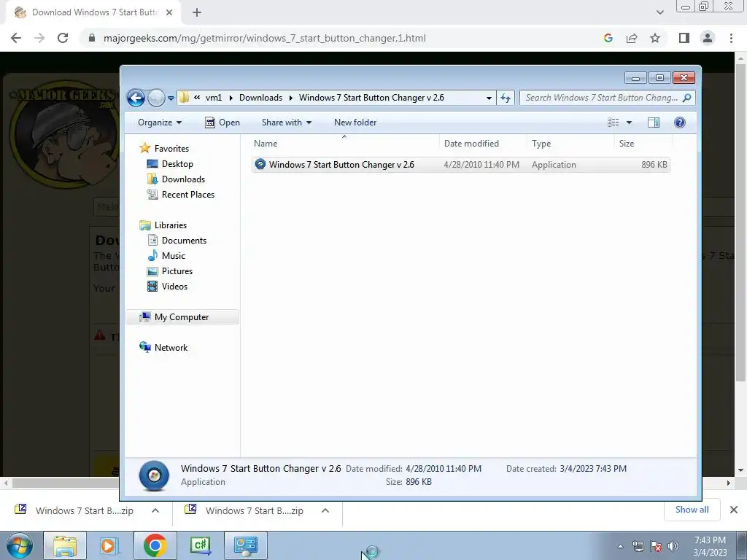747x560 pixels.
Task: Open Desktop in the navigation pane
Action: click(177, 164)
